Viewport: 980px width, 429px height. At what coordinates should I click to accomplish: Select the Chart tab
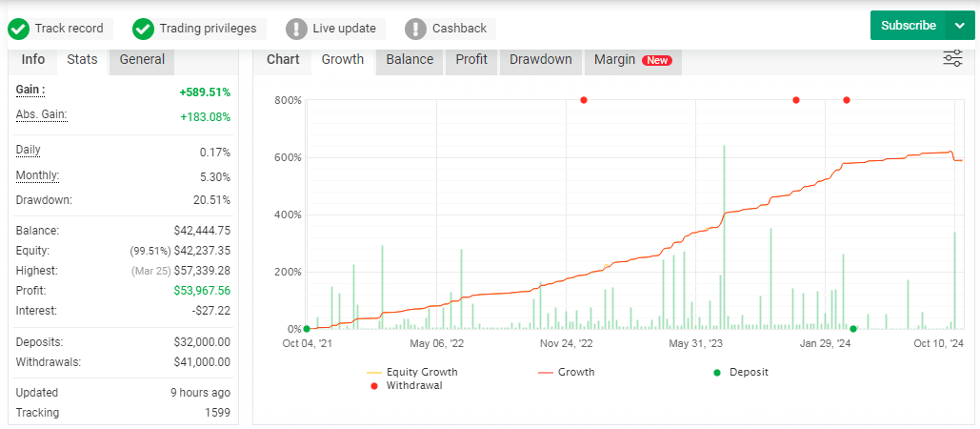283,59
